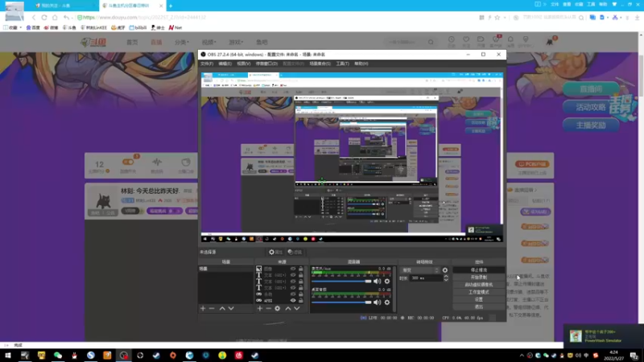
Task: Move scene down with the scenes arrow
Action: (x=231, y=308)
